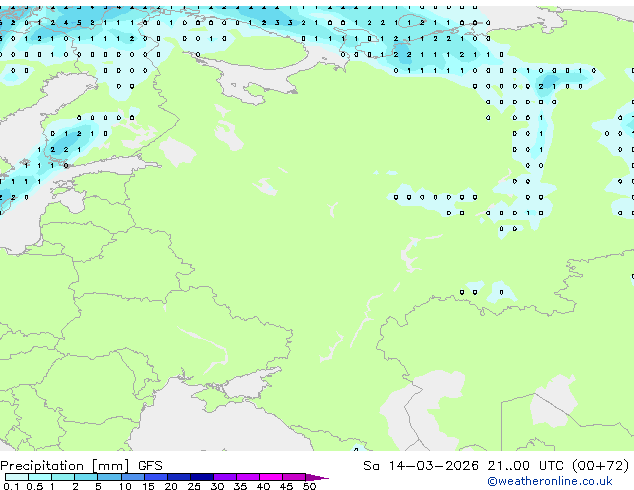Click the 'Precipitation [mm] GFS' title text
Image resolution: width=634 pixels, height=490 pixels.
[x=81, y=466]
